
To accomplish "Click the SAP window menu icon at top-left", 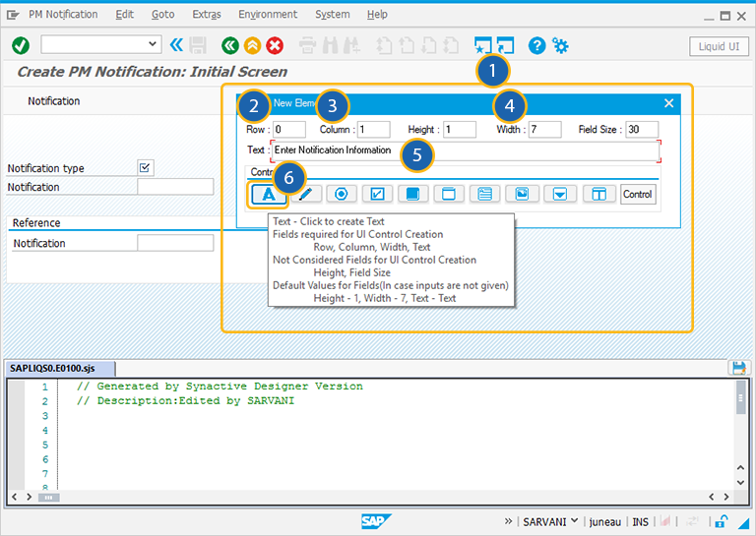I will coord(13,15).
